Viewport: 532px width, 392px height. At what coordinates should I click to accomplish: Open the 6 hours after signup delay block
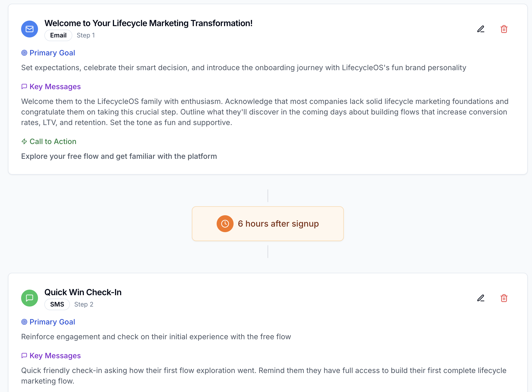tap(278, 224)
